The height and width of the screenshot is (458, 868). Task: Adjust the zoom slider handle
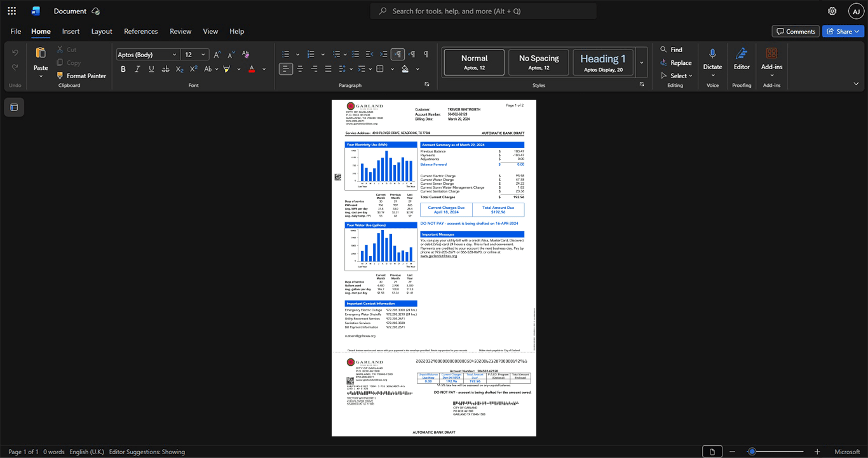752,452
